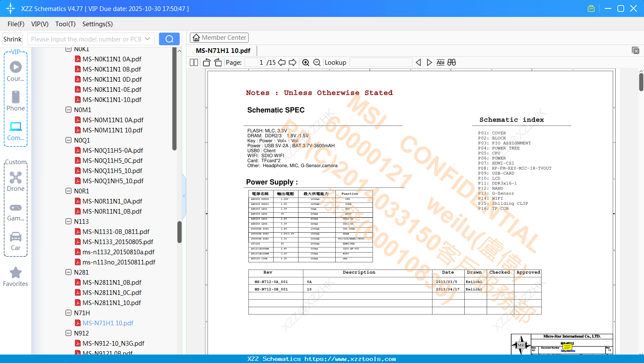Open MS-N1133_20150805.pdf
The image size is (644, 363).
[114, 242]
